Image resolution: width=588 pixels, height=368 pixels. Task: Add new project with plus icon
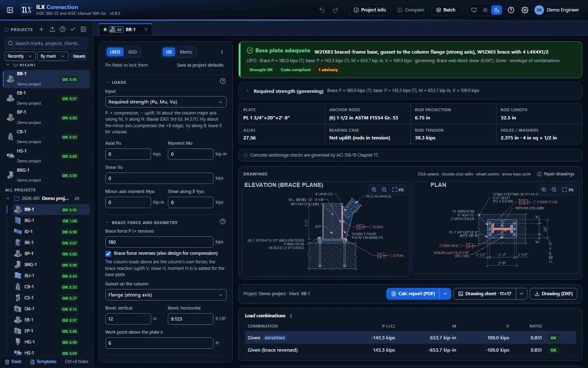(41, 29)
